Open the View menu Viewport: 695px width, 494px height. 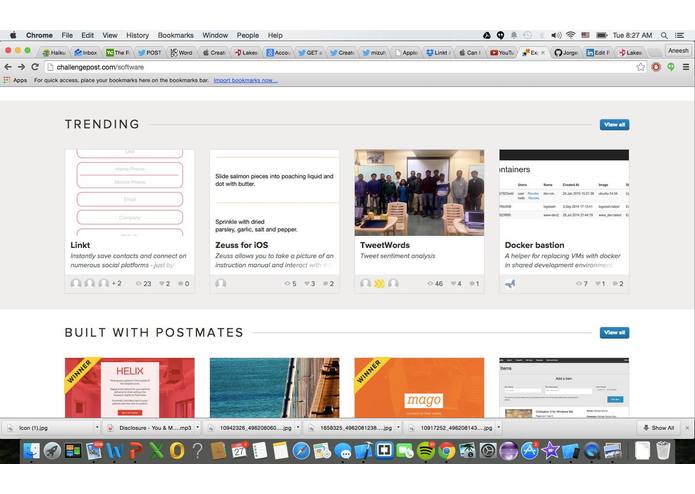coord(110,35)
